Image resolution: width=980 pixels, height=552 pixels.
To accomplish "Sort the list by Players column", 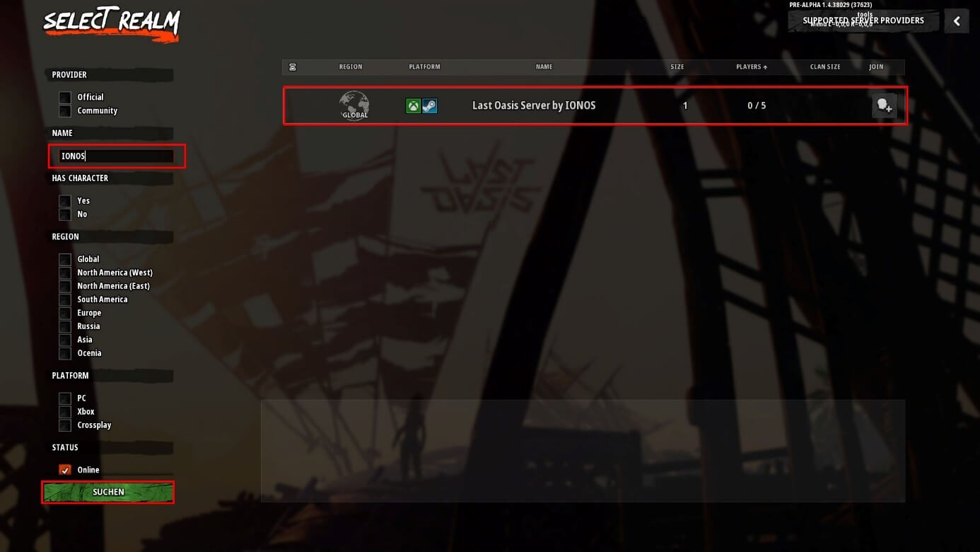I will [x=752, y=67].
